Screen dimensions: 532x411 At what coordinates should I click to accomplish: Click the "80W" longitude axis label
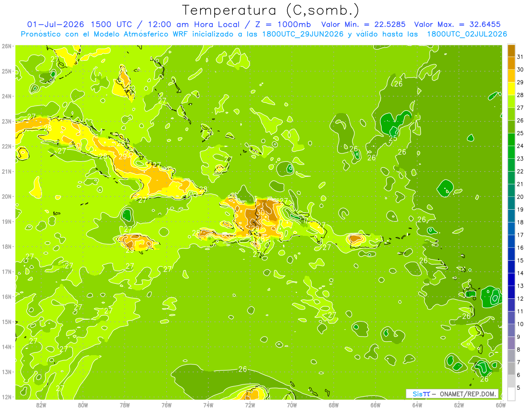click(83, 405)
